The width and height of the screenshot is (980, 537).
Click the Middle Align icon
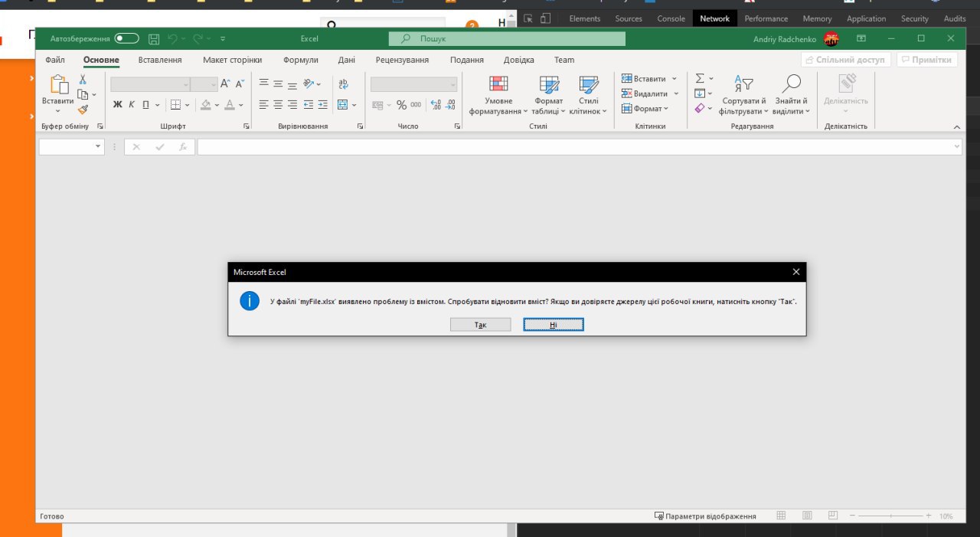[x=279, y=83]
